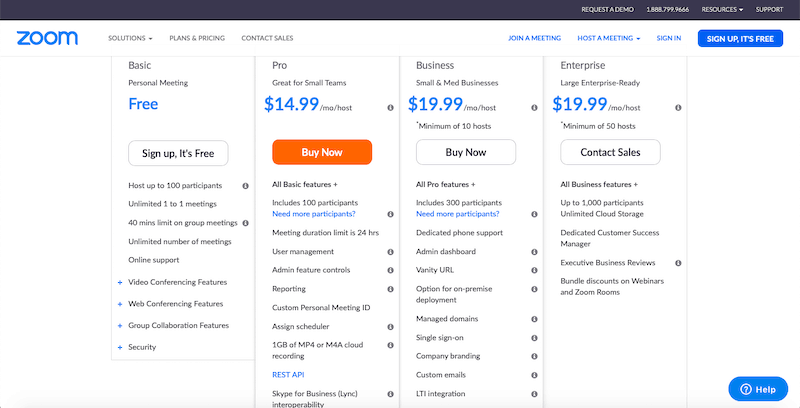Open the Help chat widget
Screen dimensions: 800x408
tap(757, 389)
